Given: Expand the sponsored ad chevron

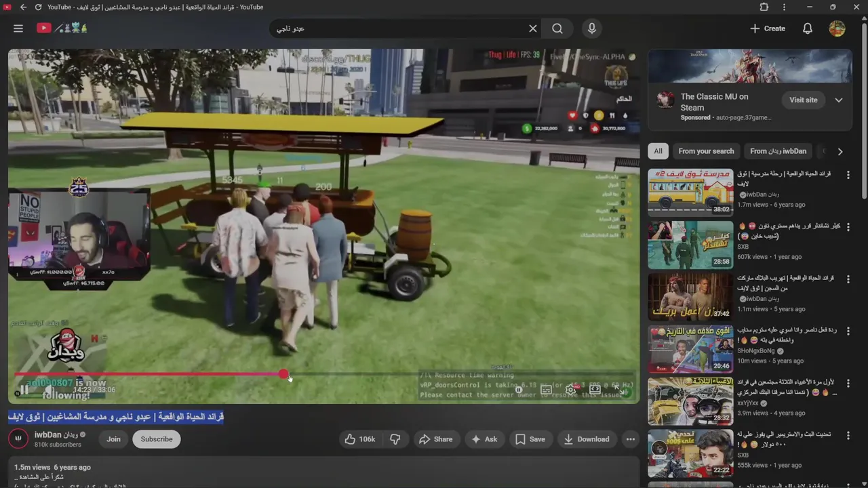Looking at the screenshot, I should (839, 100).
